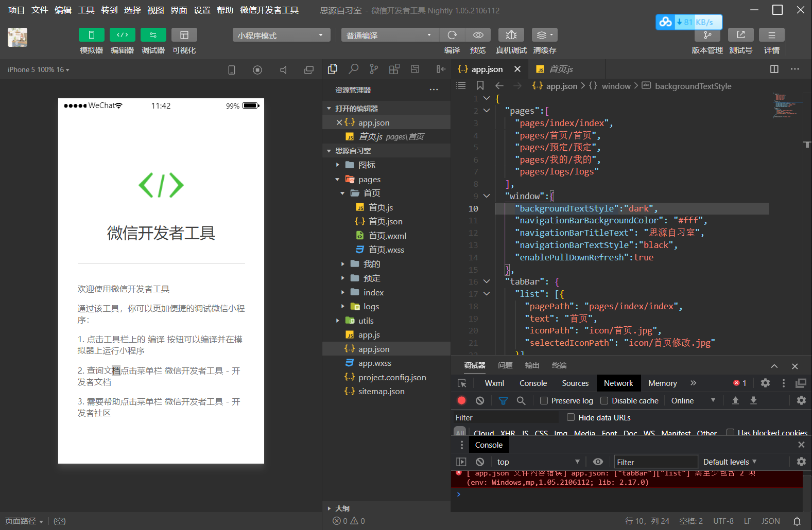
Task: Open iPhone 5 device selector dropdown
Action: pos(38,69)
